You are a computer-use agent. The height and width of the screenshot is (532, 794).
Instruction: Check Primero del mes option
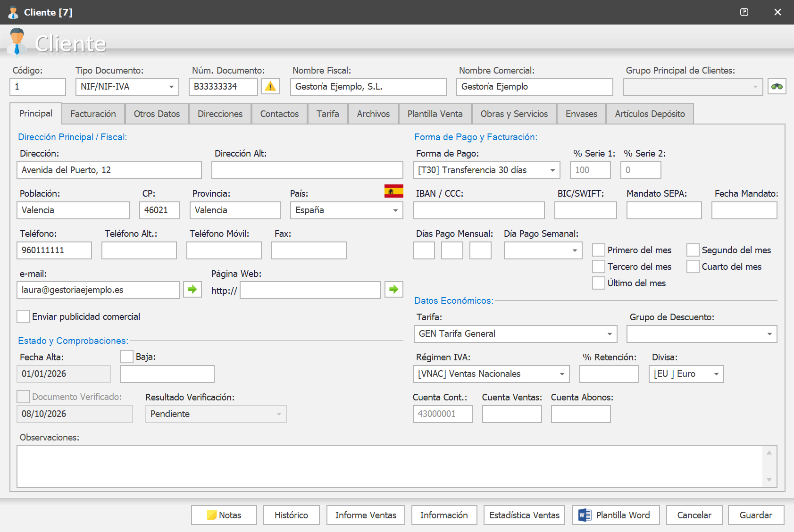pyautogui.click(x=599, y=250)
